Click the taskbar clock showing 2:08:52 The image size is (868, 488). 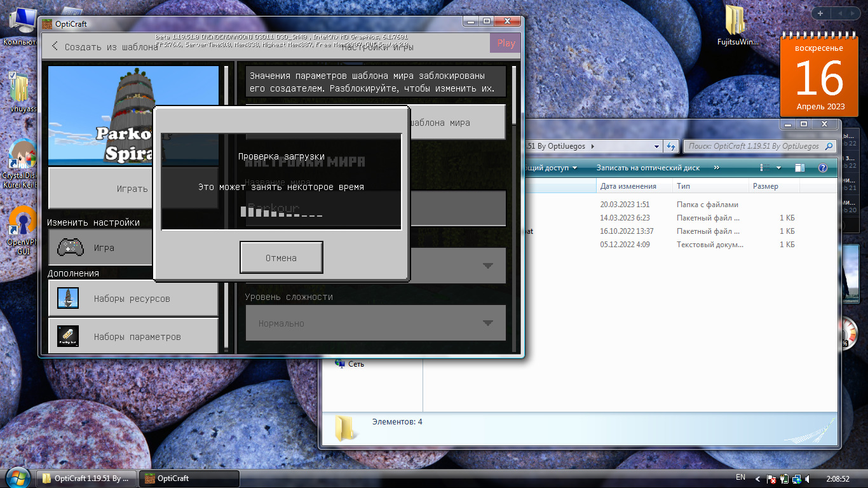[838, 478]
